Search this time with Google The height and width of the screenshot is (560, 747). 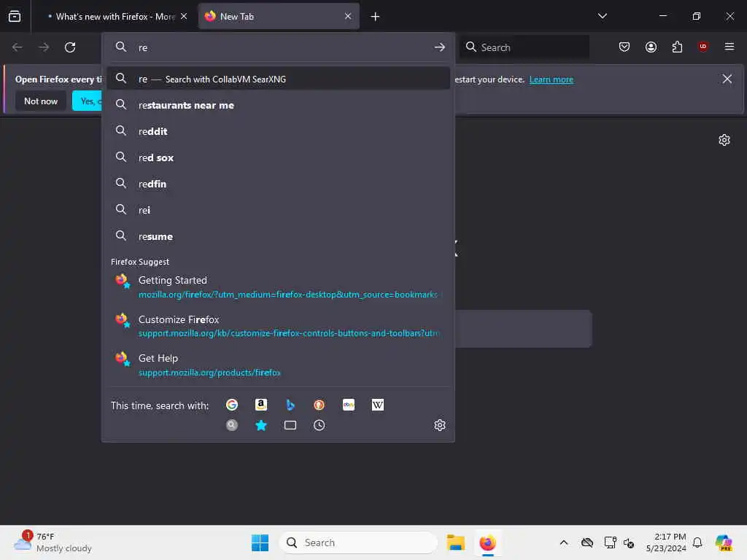point(232,405)
